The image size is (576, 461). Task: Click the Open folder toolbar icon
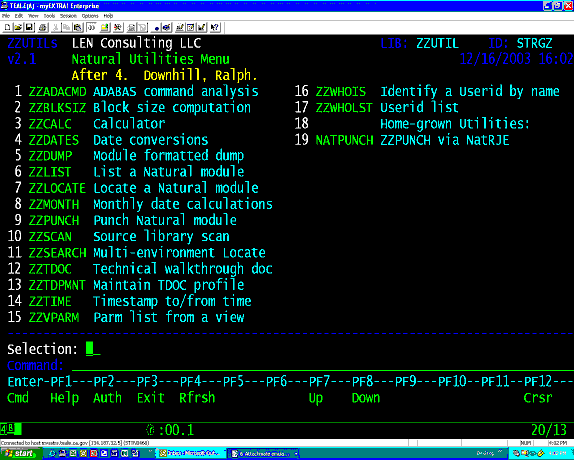[18, 27]
